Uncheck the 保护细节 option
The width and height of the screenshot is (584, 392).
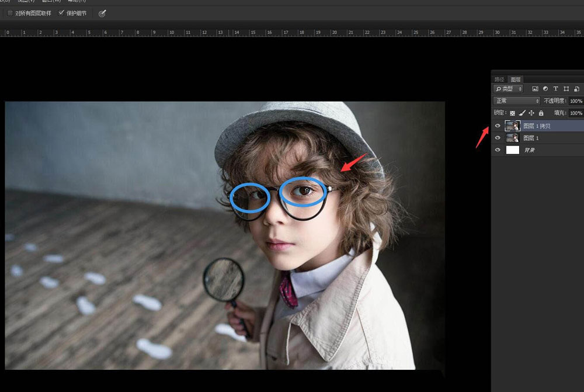coord(61,13)
